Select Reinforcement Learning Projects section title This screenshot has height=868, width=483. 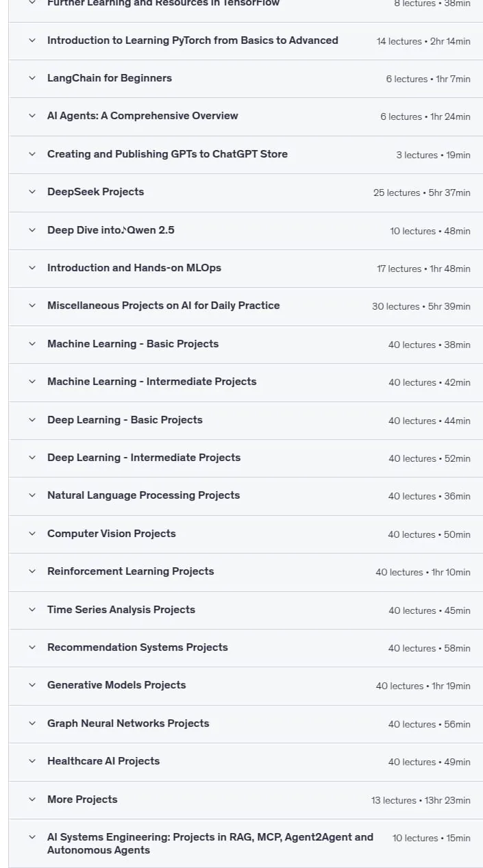point(130,571)
